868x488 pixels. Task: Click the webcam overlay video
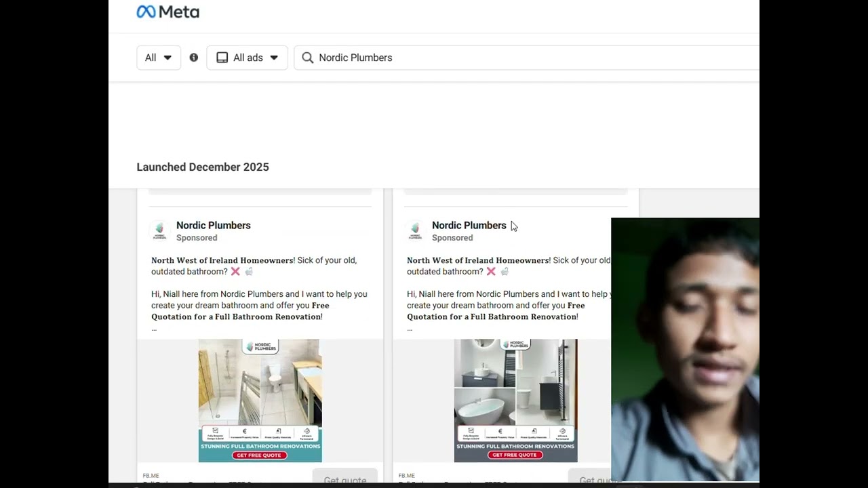pyautogui.click(x=685, y=349)
